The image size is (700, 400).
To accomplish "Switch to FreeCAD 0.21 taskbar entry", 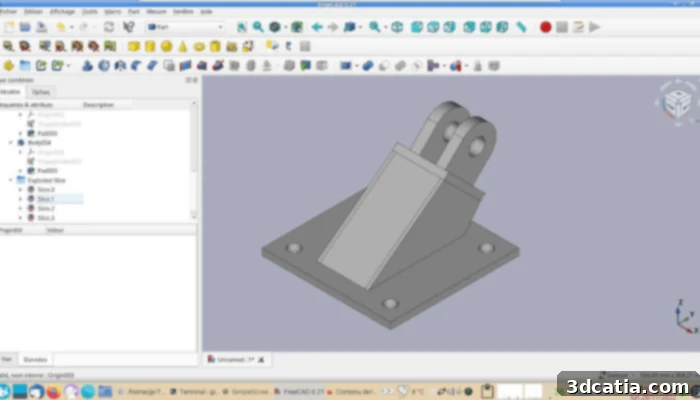I will [x=300, y=392].
